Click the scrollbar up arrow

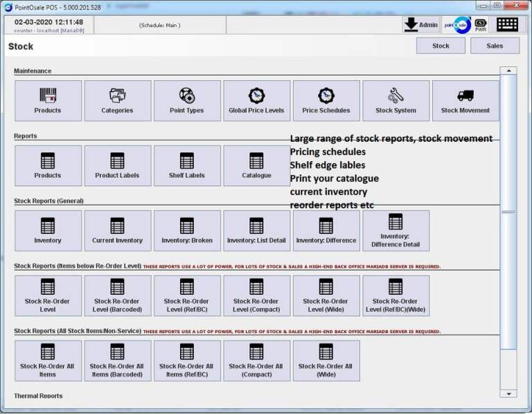point(508,71)
